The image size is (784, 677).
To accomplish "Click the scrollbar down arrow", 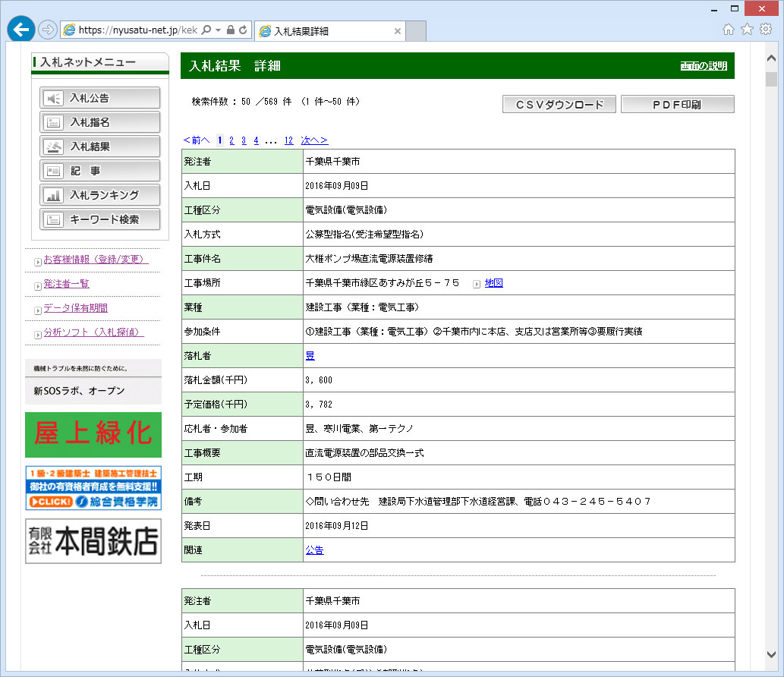I will (x=771, y=654).
